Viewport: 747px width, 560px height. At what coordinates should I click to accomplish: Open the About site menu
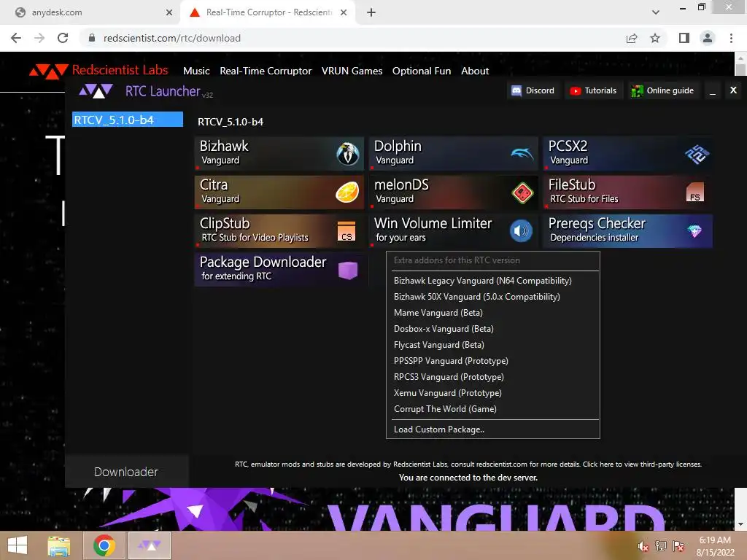(x=474, y=71)
